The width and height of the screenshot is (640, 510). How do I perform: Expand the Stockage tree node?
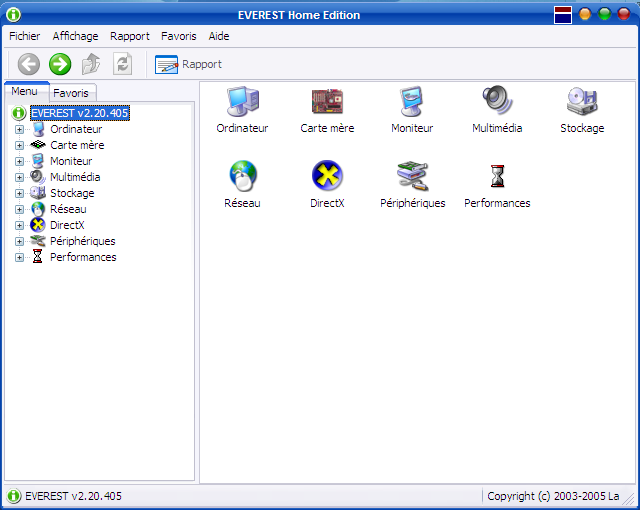pyautogui.click(x=19, y=193)
